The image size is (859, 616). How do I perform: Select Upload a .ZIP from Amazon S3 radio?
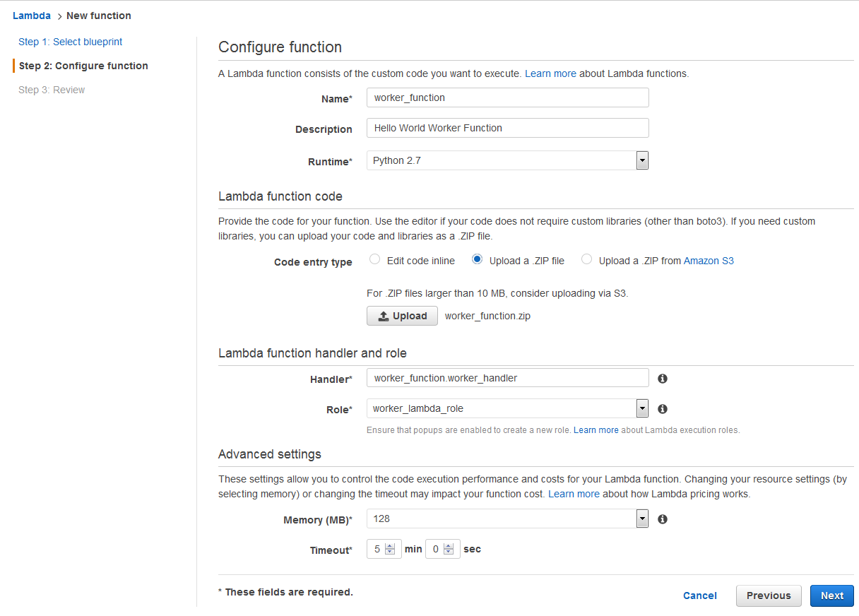(586, 260)
